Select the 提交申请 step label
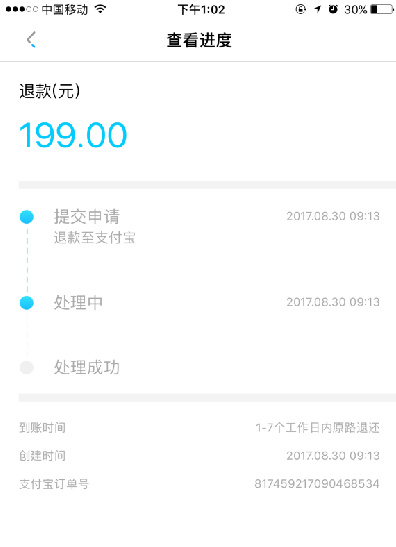The height and width of the screenshot is (547, 396). 87,216
